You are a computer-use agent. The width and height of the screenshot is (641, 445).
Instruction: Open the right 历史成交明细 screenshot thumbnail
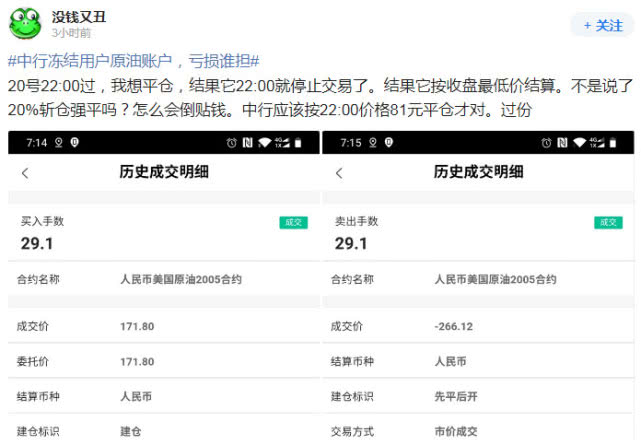(478, 288)
